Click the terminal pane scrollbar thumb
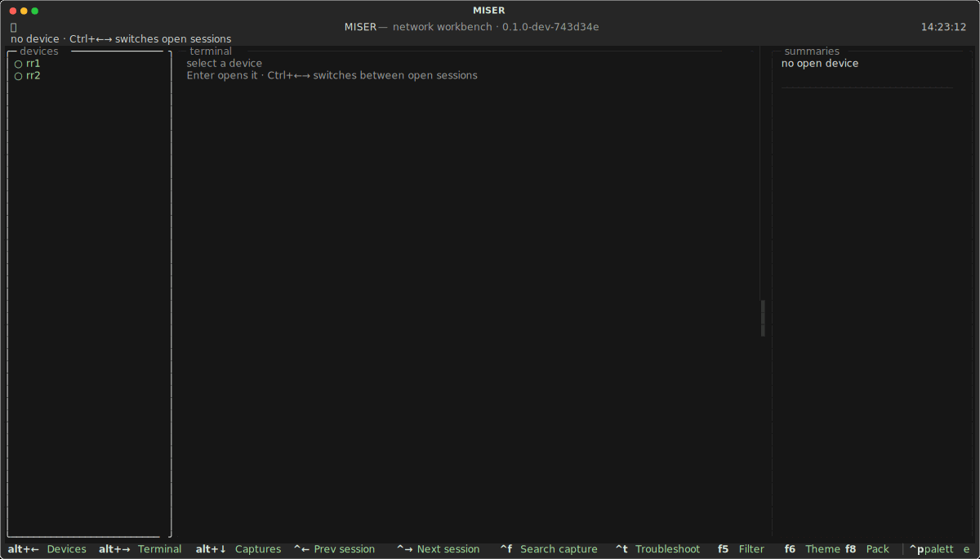This screenshot has width=980, height=559. [x=764, y=318]
